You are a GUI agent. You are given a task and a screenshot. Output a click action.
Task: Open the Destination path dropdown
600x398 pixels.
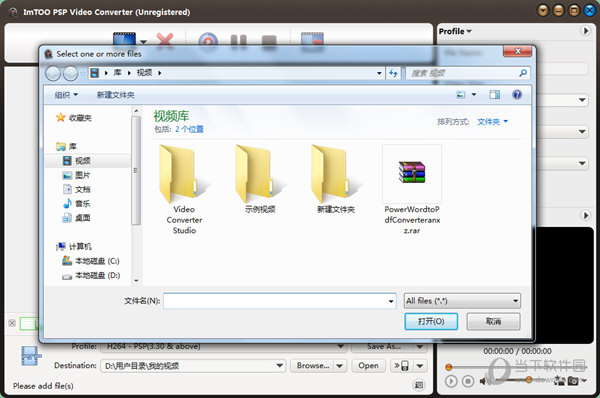[280, 366]
